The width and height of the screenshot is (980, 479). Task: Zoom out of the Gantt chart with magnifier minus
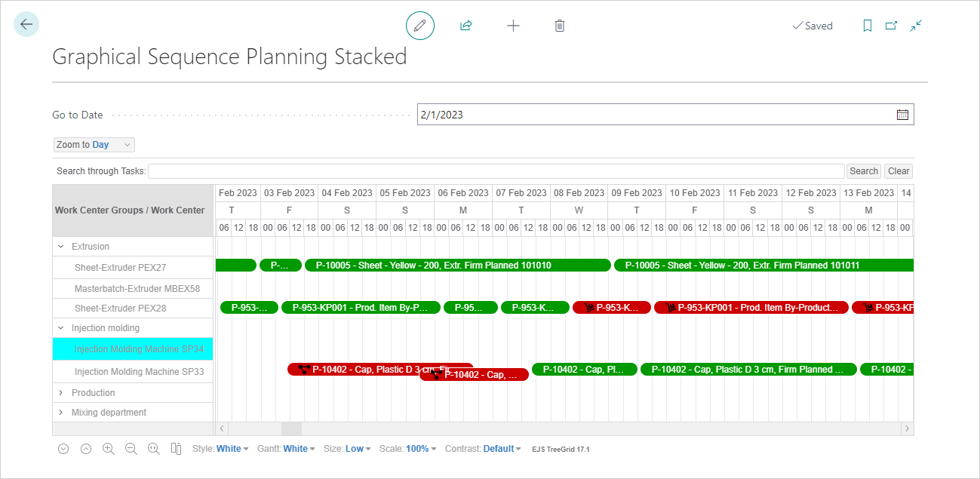(131, 448)
